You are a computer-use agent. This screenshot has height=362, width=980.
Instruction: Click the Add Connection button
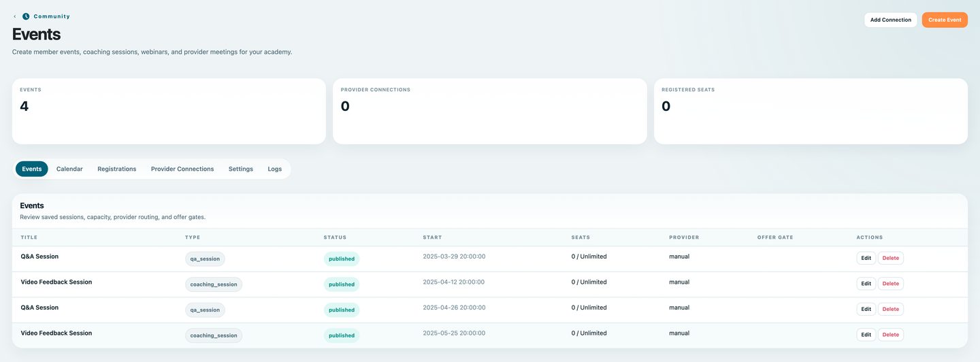(x=890, y=20)
